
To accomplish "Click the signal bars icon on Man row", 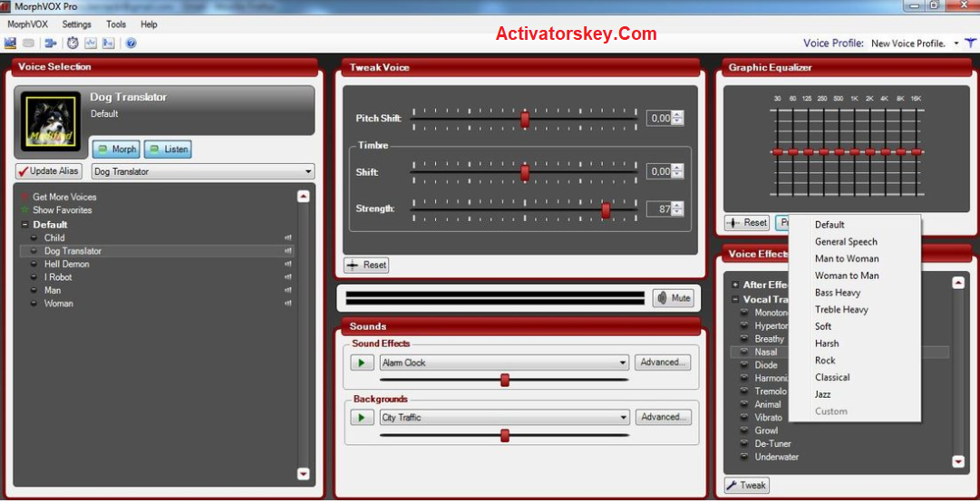I will 288,291.
